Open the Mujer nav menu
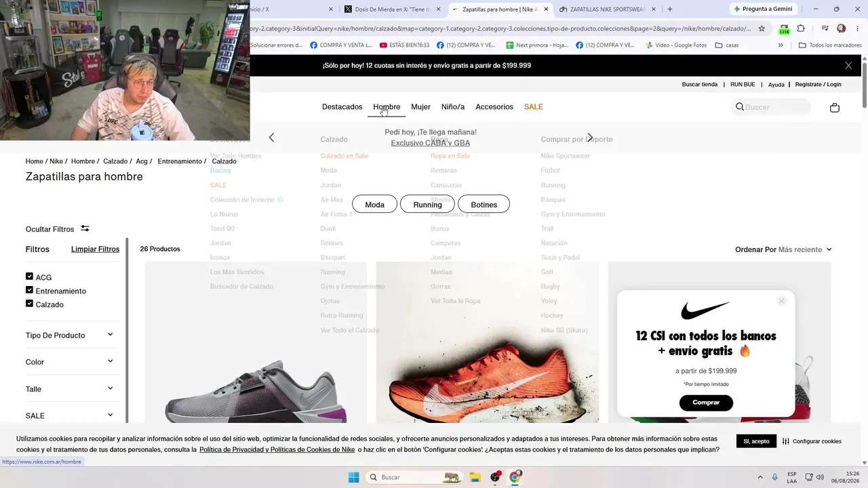The height and width of the screenshot is (488, 868). pyautogui.click(x=420, y=107)
